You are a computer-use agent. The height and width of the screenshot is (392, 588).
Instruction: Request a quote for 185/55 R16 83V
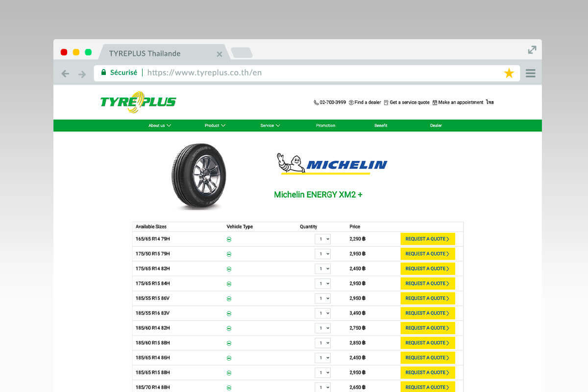[x=428, y=313]
